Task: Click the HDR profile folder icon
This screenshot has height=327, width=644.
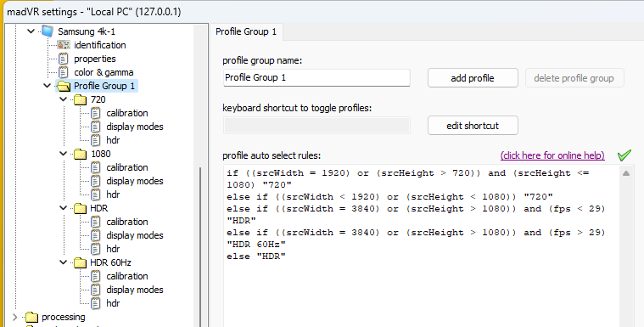Action: click(80, 208)
